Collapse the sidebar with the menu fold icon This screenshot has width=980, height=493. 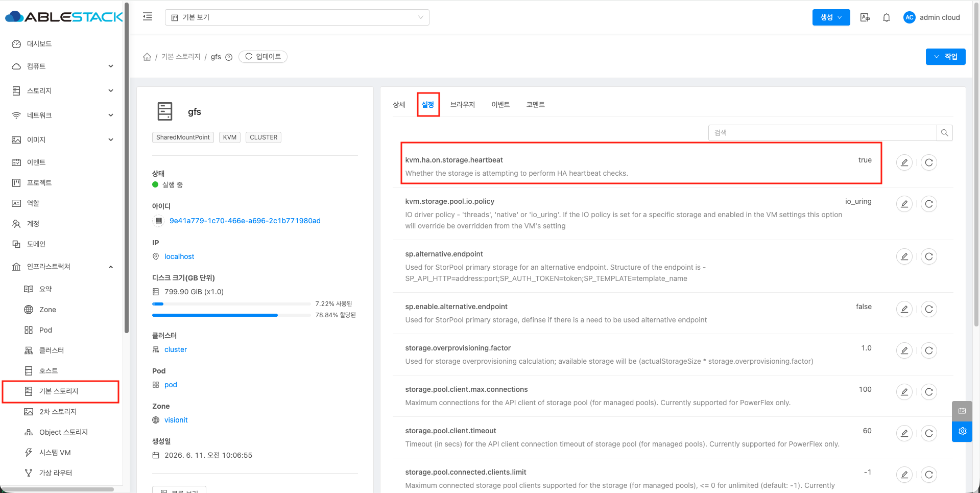point(148,17)
